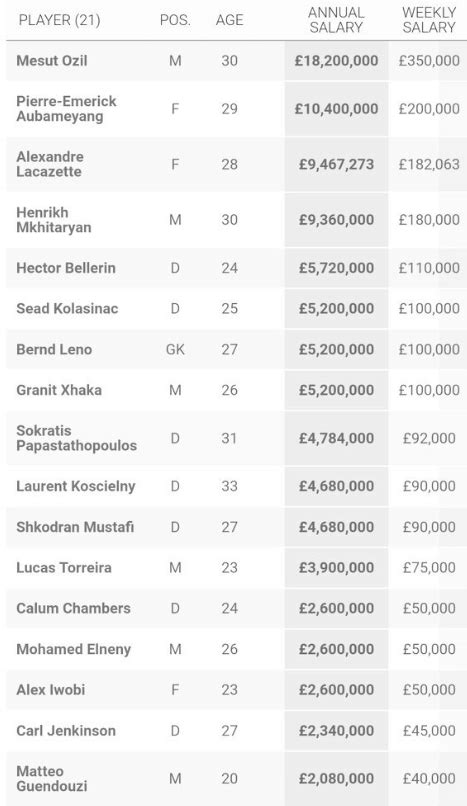This screenshot has width=467, height=806.
Task: Sort by the AGE column header
Action: pyautogui.click(x=230, y=21)
